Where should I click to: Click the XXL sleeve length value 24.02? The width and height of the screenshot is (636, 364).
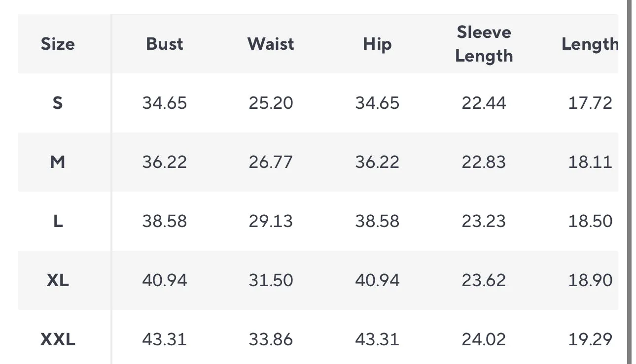tap(484, 339)
